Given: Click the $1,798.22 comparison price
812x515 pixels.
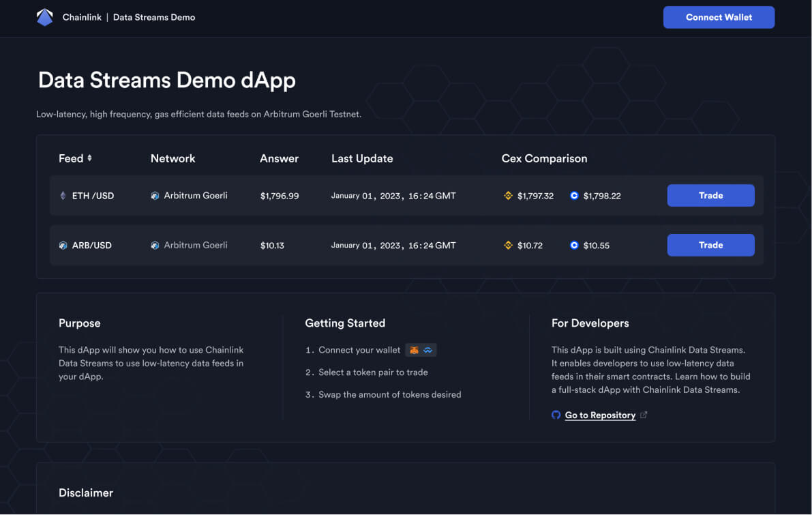Looking at the screenshot, I should point(602,196).
